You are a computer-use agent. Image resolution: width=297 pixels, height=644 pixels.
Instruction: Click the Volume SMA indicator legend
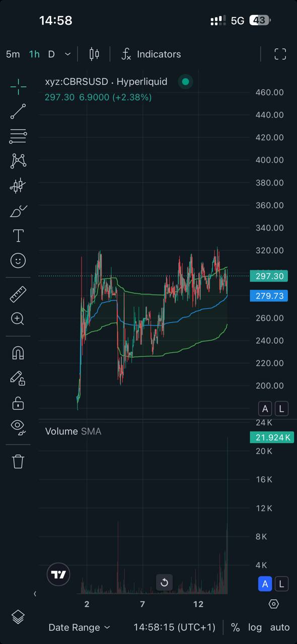pyautogui.click(x=73, y=431)
